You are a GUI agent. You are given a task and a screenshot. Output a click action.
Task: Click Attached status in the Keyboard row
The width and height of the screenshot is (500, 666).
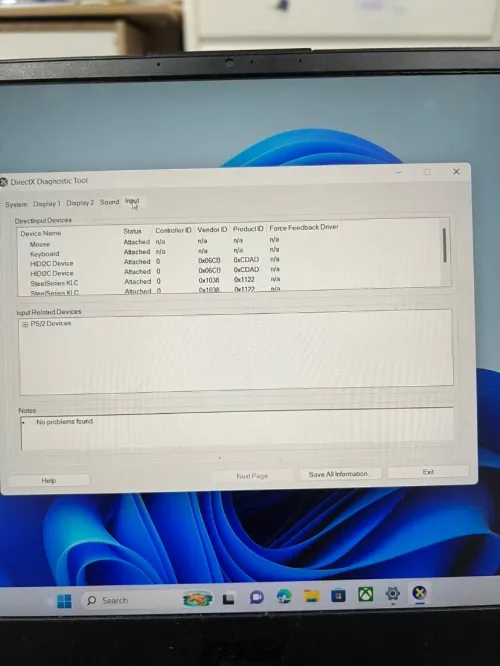137,252
